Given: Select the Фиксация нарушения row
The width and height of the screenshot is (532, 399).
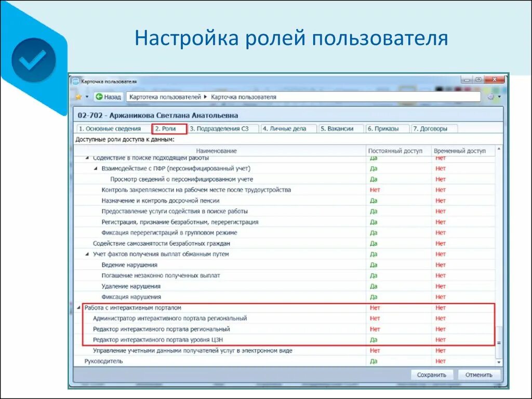Looking at the screenshot, I should point(284,297).
